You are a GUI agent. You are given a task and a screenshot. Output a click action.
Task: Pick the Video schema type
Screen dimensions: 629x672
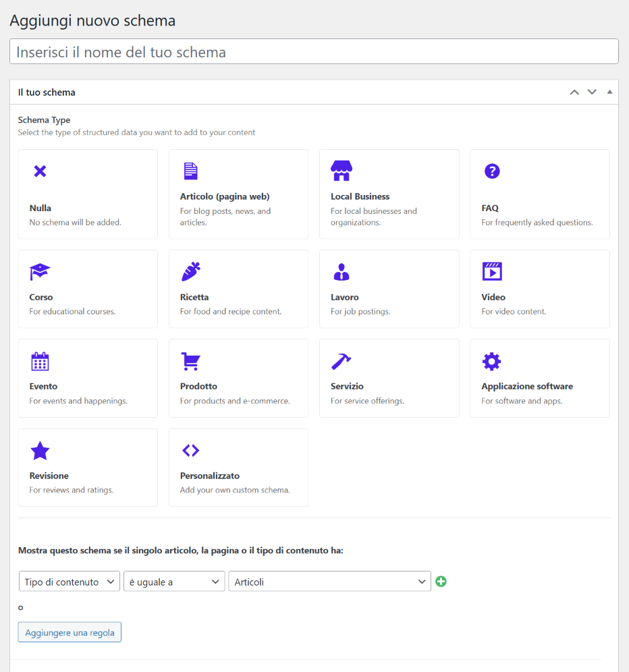[539, 288]
